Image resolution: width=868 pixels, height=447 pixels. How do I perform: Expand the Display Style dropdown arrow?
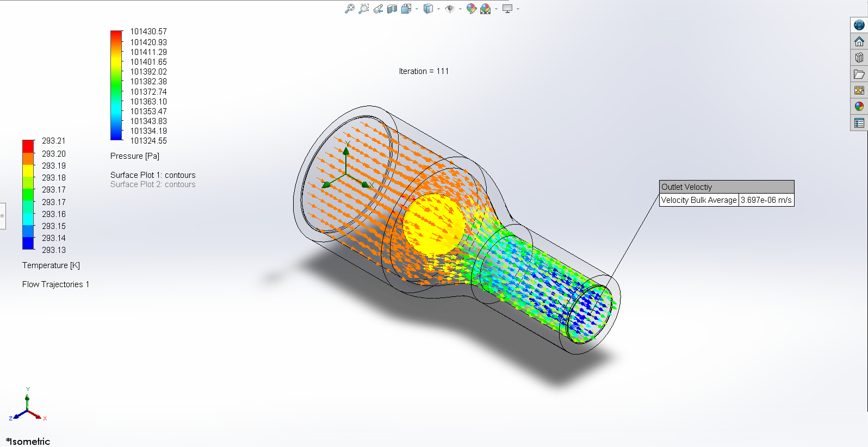coord(438,9)
